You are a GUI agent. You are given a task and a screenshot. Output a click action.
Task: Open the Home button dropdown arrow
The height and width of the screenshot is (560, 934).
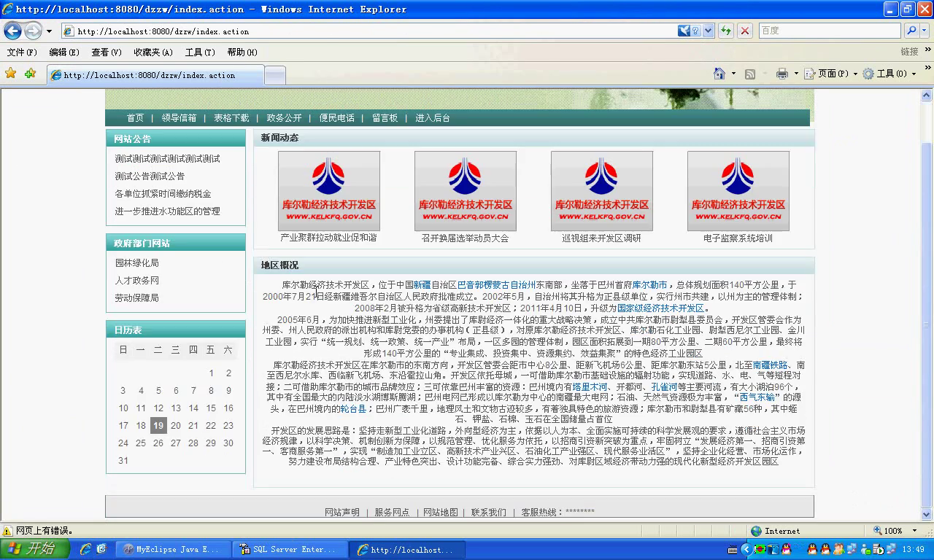pos(733,74)
